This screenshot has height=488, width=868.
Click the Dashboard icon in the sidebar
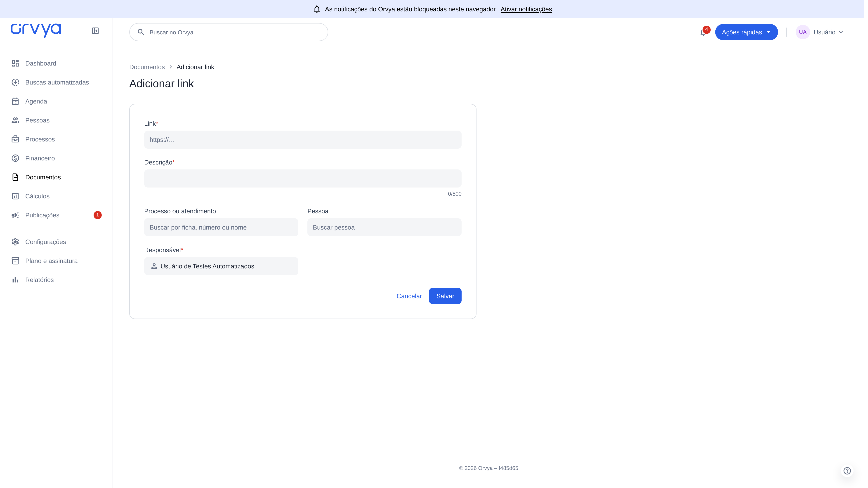point(16,63)
